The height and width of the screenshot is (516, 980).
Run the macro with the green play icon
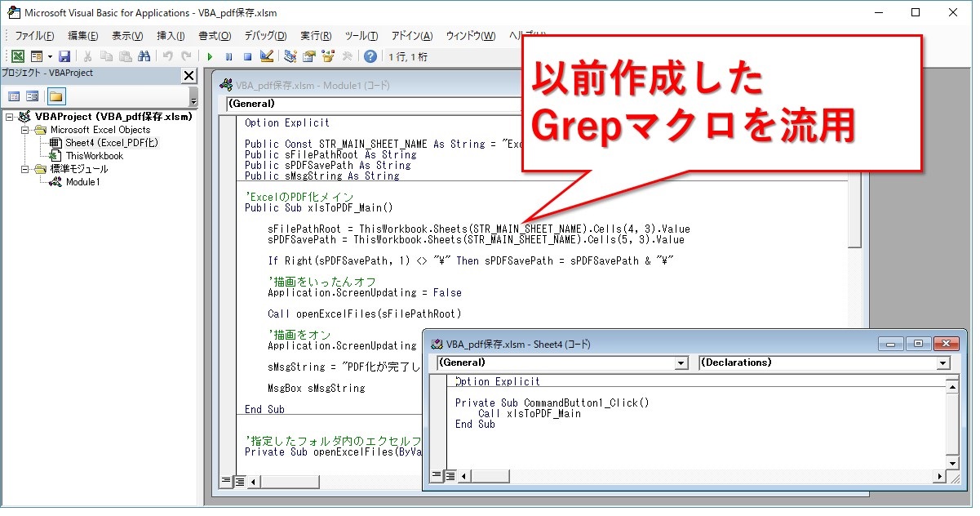[210, 56]
